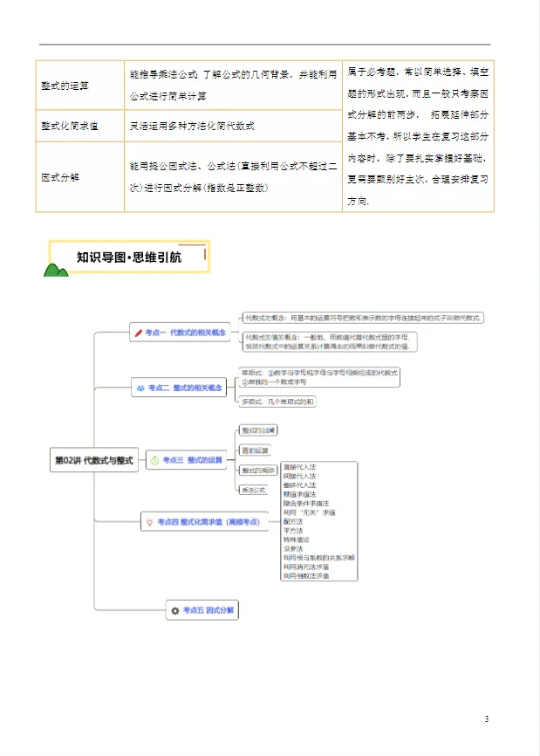Image resolution: width=540 pixels, height=756 pixels.
Task: Click the 整式的加减 sub-node
Action: pos(258,430)
